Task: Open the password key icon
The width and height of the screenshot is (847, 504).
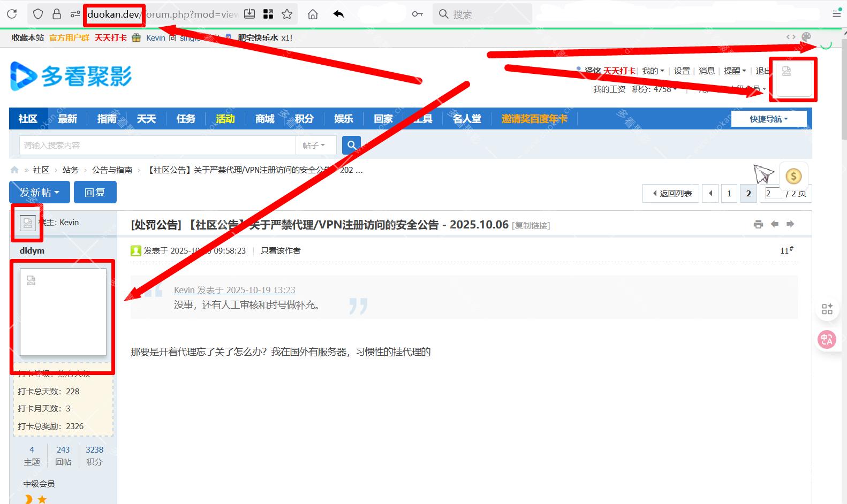Action: (418, 14)
